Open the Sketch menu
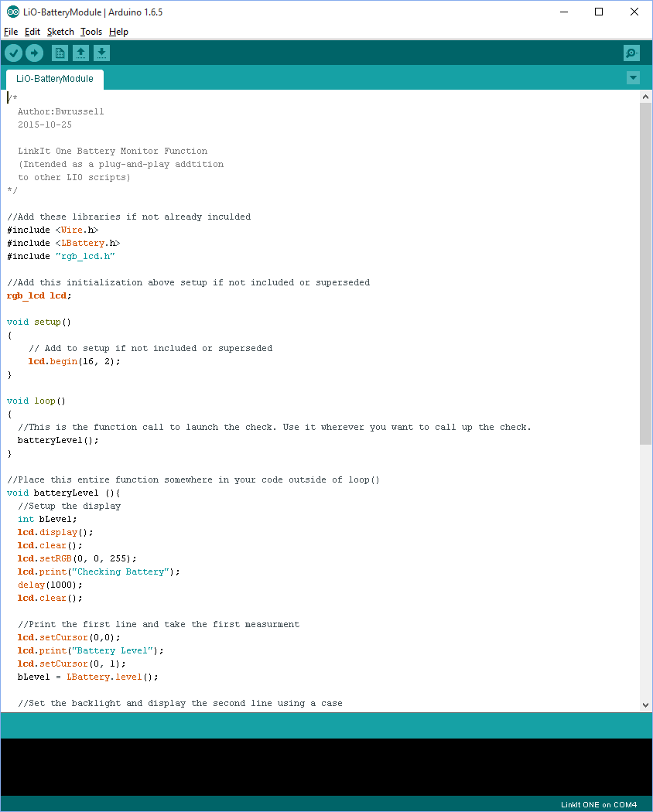Image resolution: width=653 pixels, height=812 pixels. click(x=60, y=32)
